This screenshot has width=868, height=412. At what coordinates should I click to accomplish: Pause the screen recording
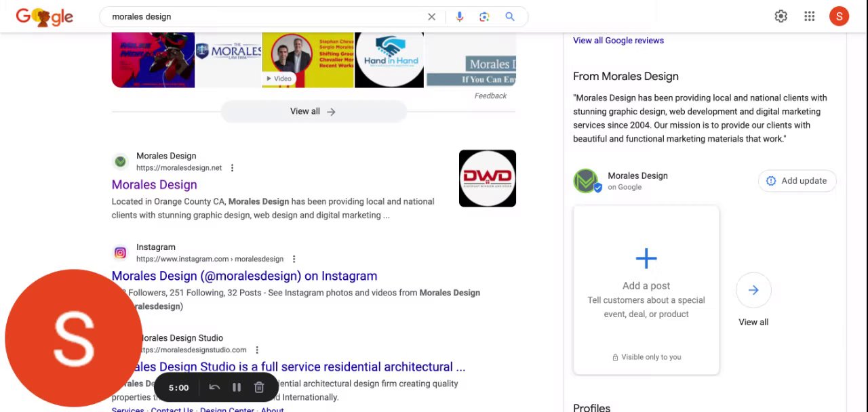pos(237,388)
